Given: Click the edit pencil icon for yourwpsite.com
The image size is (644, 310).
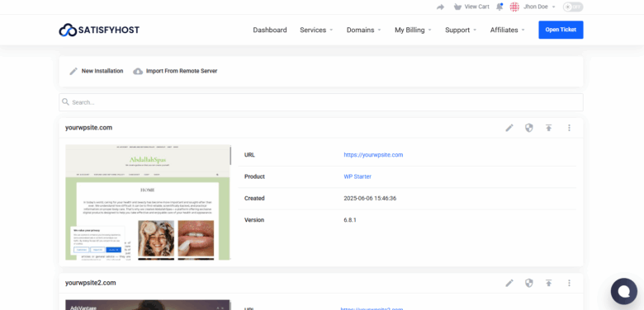Looking at the screenshot, I should [509, 128].
